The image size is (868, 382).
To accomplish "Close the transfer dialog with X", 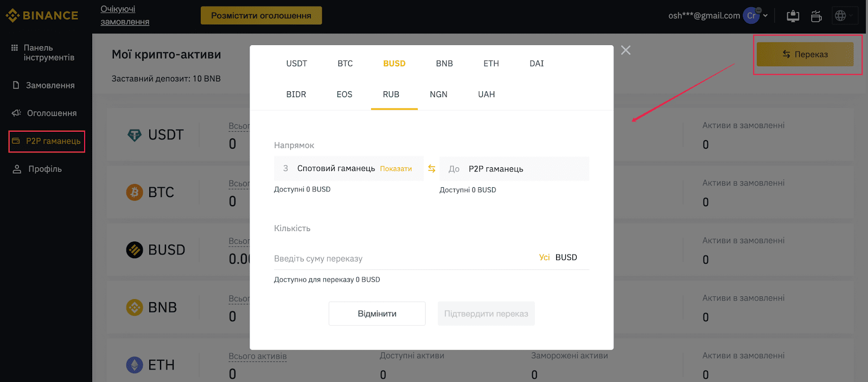I will click(x=626, y=50).
